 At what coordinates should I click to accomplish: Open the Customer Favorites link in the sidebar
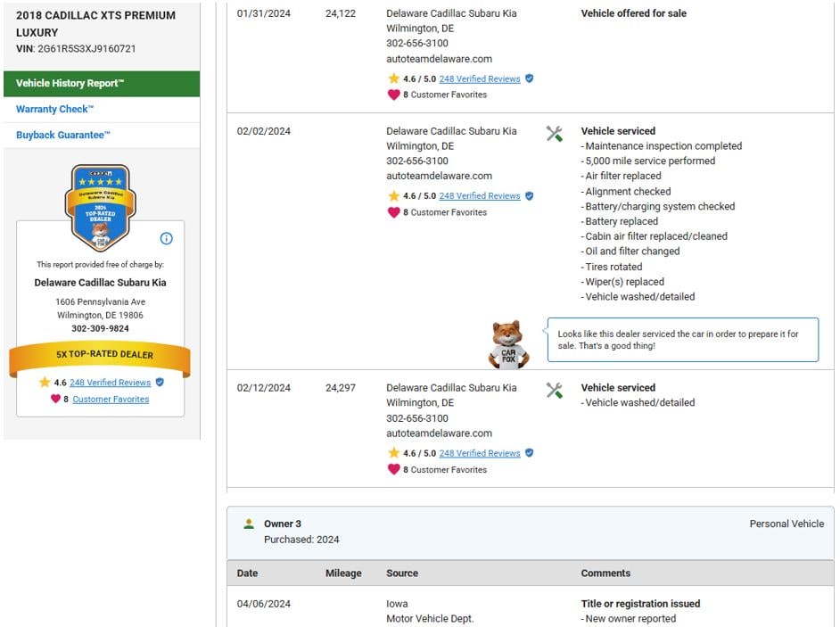pyautogui.click(x=111, y=400)
